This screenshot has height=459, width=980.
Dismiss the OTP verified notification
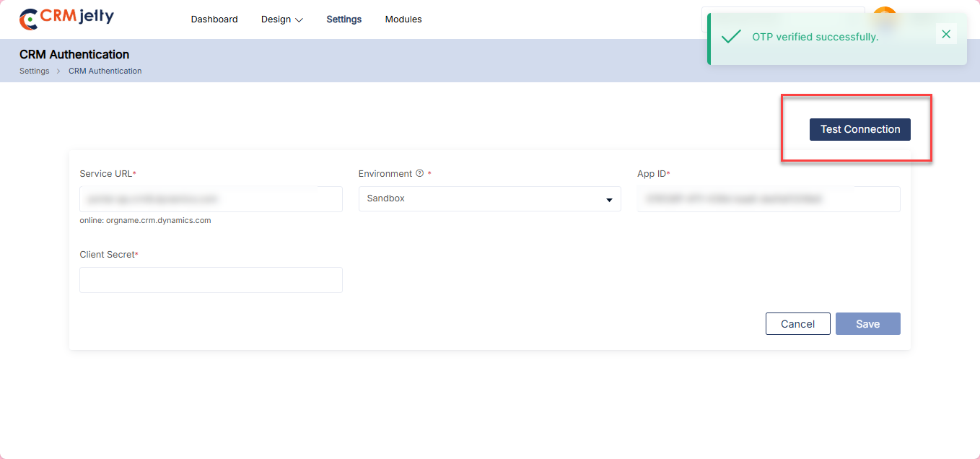pos(946,34)
